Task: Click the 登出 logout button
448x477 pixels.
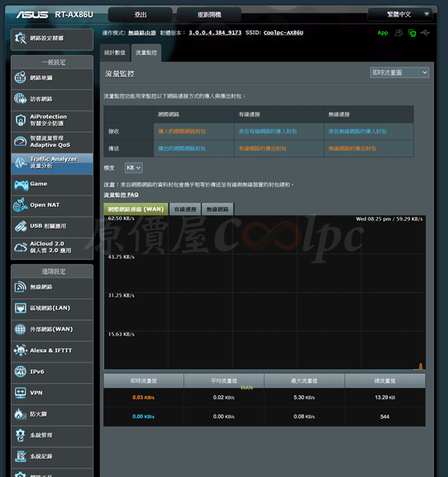Action: (141, 15)
